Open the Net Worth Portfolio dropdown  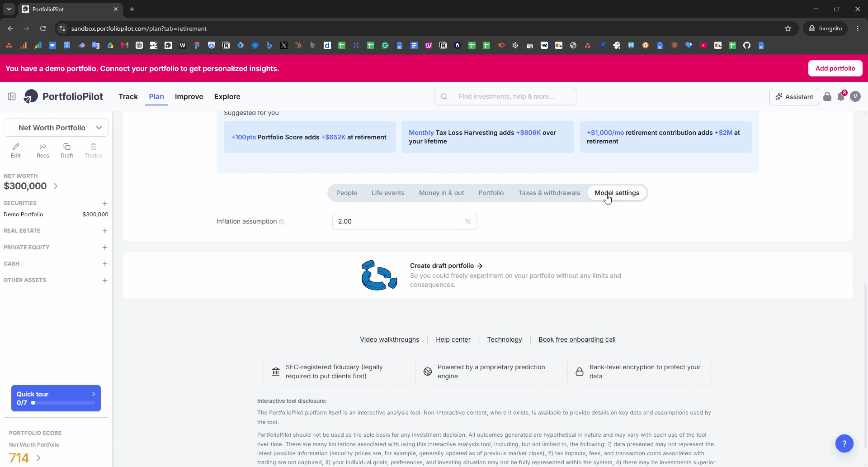[56, 128]
